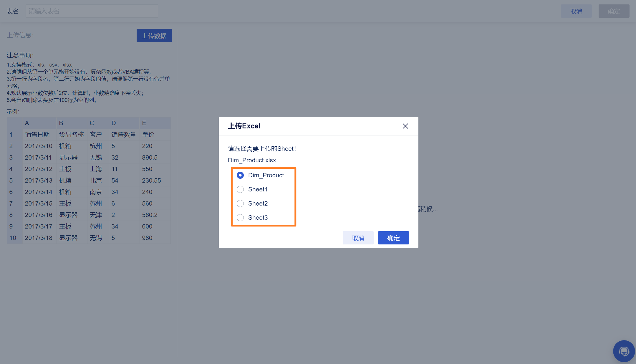Select the Sheet1 radio option

(240, 189)
